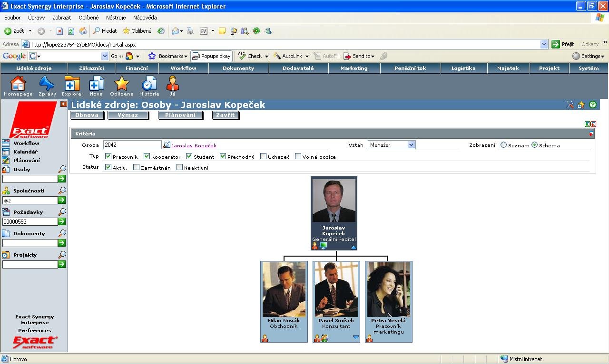Open Lidské zdroje menu
The width and height of the screenshot is (609, 364).
[34, 68]
